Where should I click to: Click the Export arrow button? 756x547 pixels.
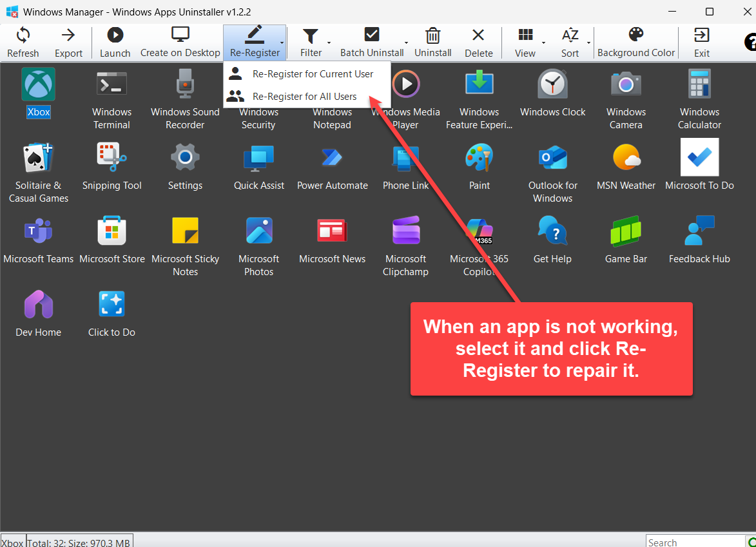(x=68, y=43)
